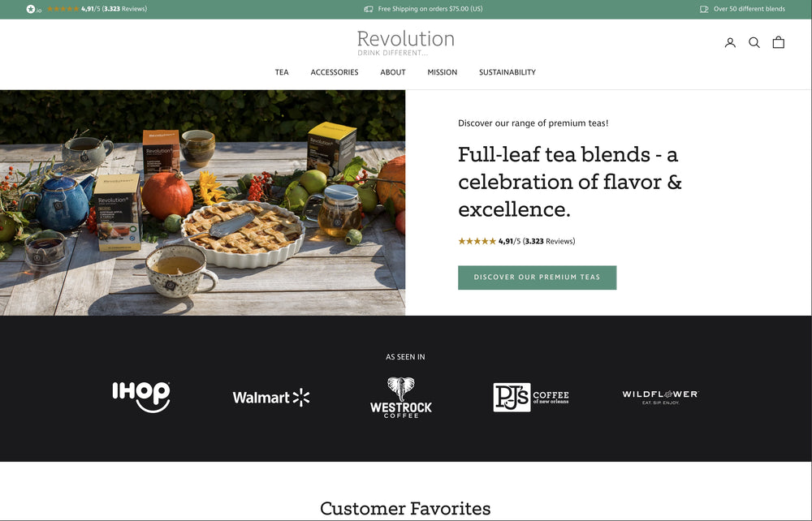Screen dimensions: 812x521
Task: Click the free shipping truck icon
Action: pos(368,9)
